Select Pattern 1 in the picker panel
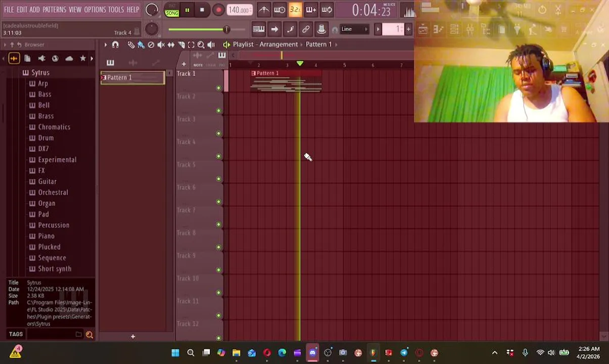 (x=133, y=78)
